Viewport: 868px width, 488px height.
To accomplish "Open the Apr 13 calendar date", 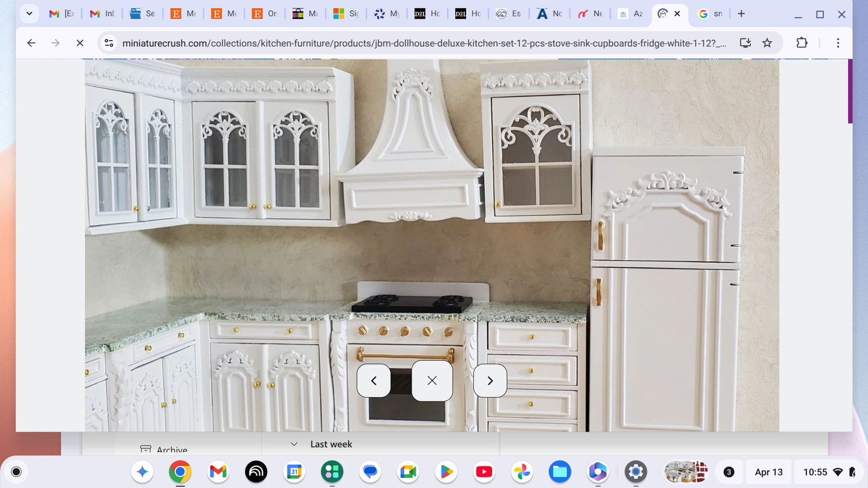I will click(x=768, y=472).
